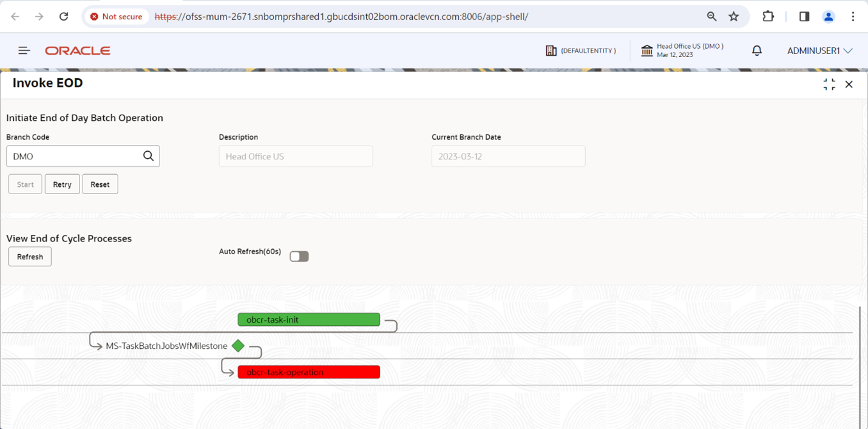Click the green milestone diamond
This screenshot has width=868, height=429.
click(238, 346)
